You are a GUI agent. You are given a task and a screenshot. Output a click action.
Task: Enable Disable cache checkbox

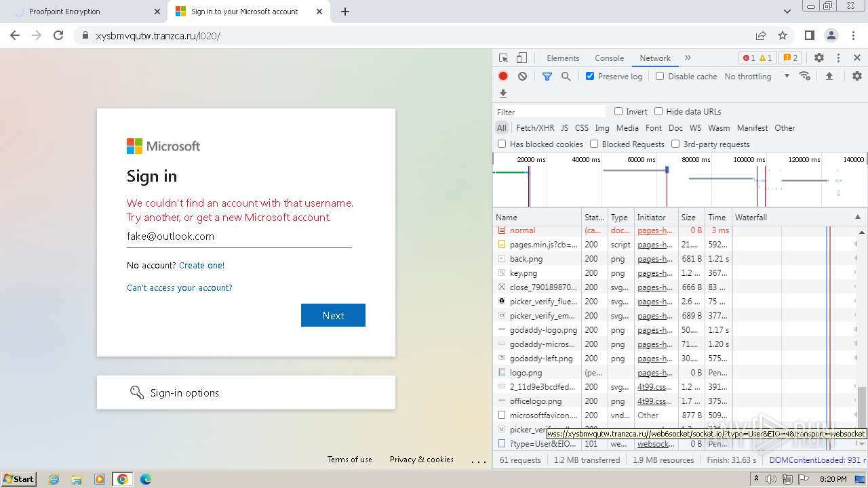click(x=660, y=76)
